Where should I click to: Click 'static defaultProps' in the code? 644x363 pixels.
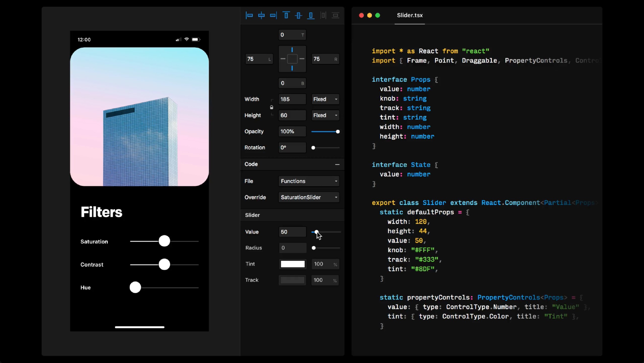pyautogui.click(x=417, y=212)
